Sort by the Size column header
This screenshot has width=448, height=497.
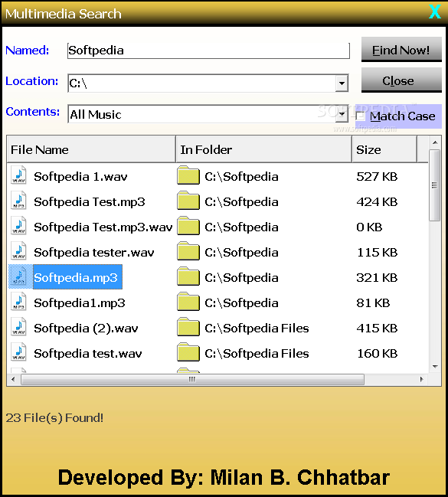pyautogui.click(x=384, y=149)
